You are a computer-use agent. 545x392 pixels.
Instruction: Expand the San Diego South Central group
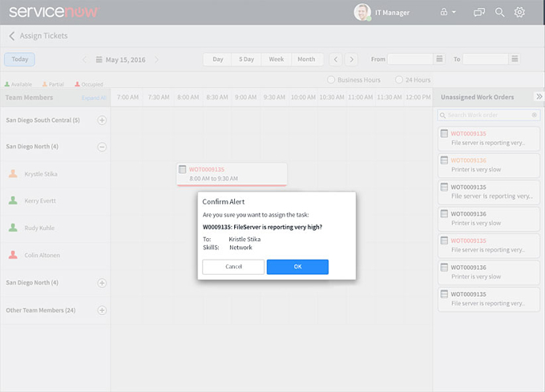(102, 120)
